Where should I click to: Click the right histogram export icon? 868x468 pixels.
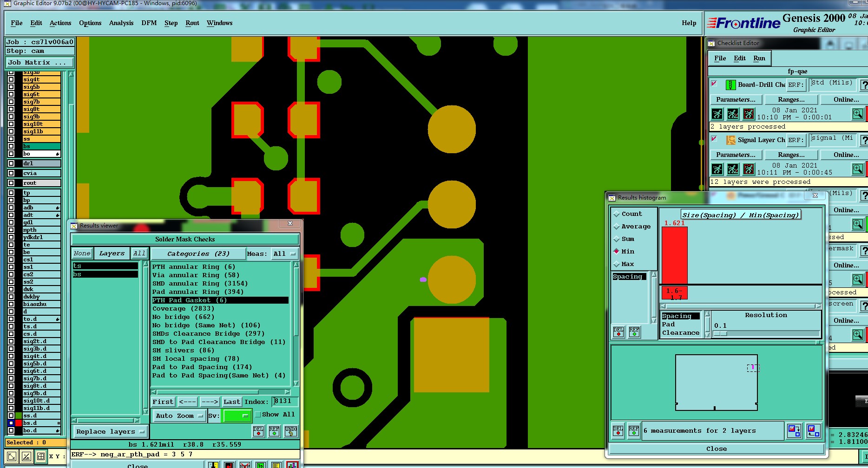click(814, 431)
